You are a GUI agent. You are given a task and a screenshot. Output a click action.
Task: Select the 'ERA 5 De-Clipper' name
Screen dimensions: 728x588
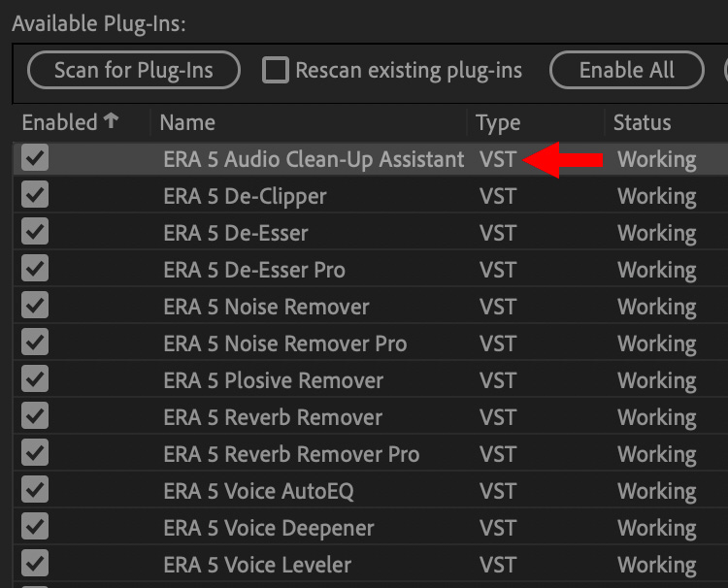coord(246,197)
